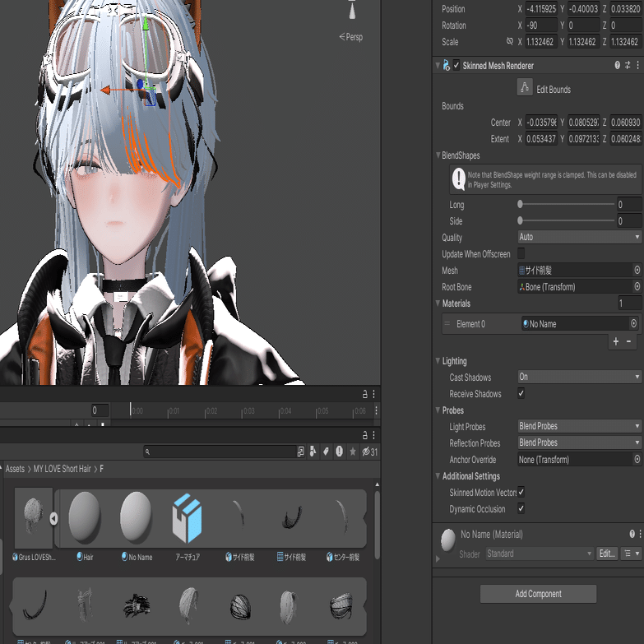Collapse the Skinned Mesh Renderer component foldout

tap(438, 65)
